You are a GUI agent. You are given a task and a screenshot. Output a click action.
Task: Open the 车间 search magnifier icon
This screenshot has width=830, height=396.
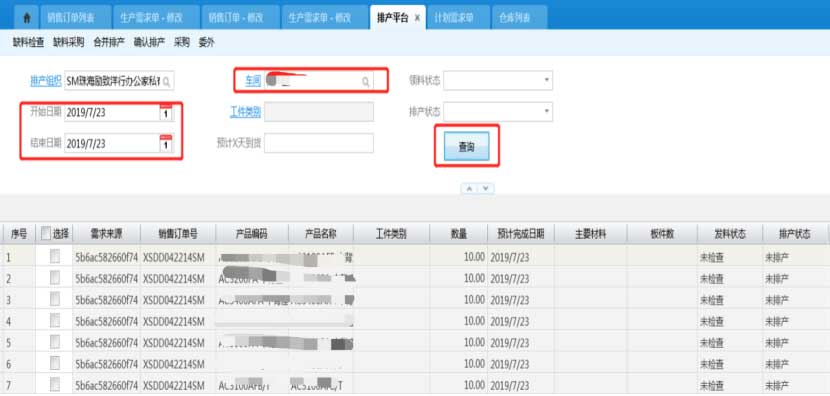(x=366, y=82)
